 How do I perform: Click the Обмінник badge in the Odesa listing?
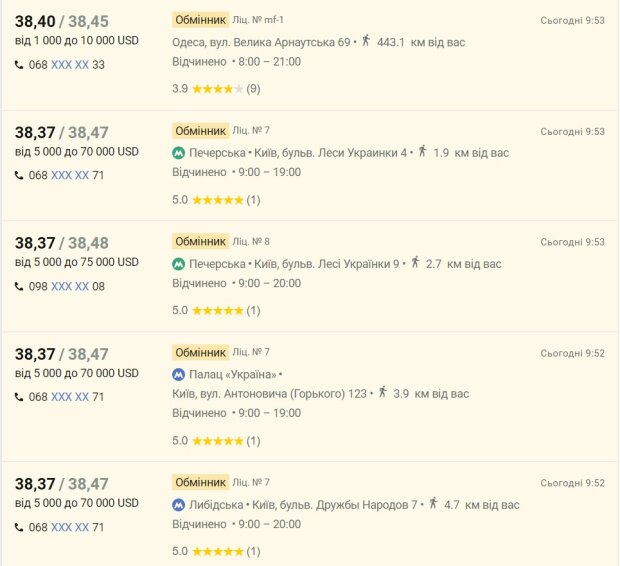(201, 20)
